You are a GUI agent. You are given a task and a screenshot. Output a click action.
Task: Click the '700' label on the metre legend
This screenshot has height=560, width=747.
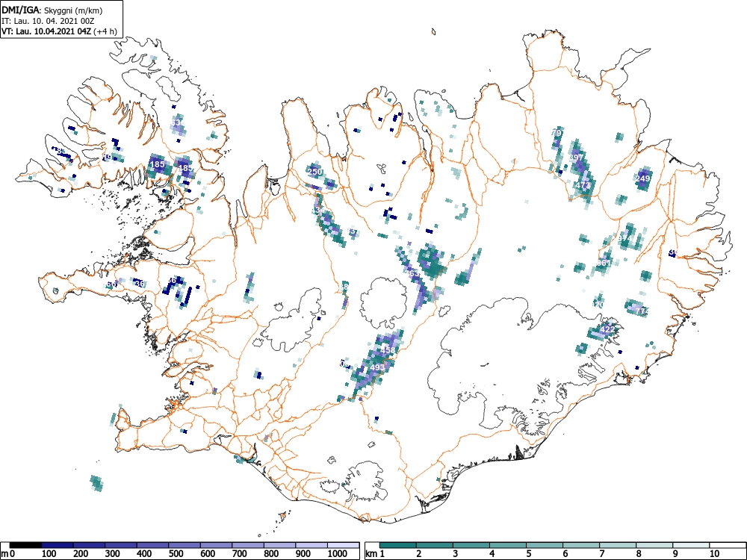click(x=240, y=554)
